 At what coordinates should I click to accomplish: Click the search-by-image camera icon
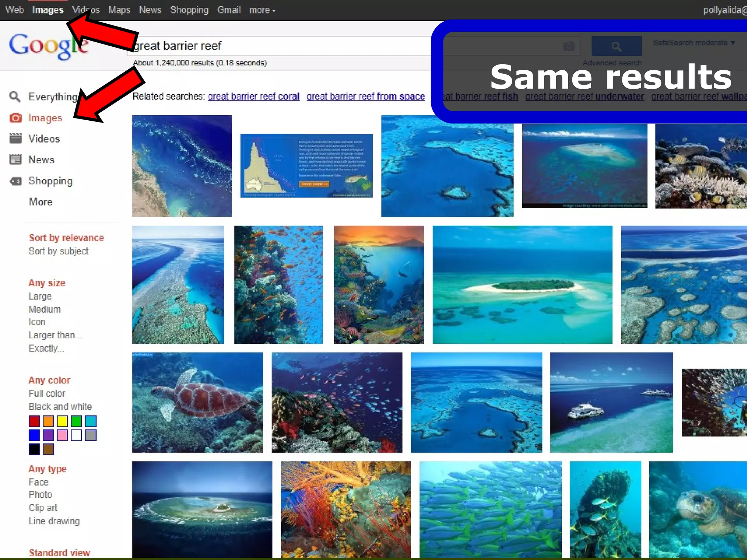pyautogui.click(x=569, y=46)
